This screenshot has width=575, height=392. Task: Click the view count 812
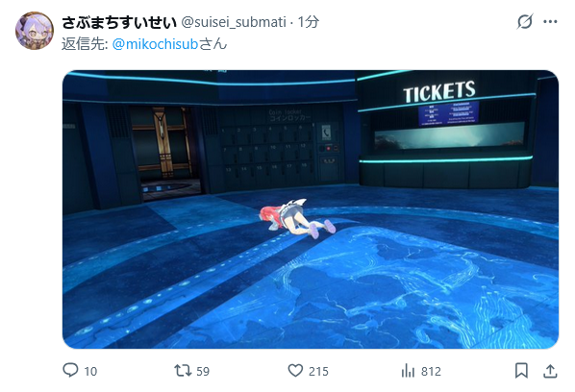pyautogui.click(x=431, y=372)
